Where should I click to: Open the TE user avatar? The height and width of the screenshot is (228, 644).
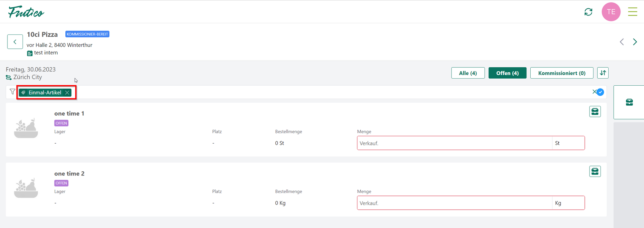coord(611,12)
